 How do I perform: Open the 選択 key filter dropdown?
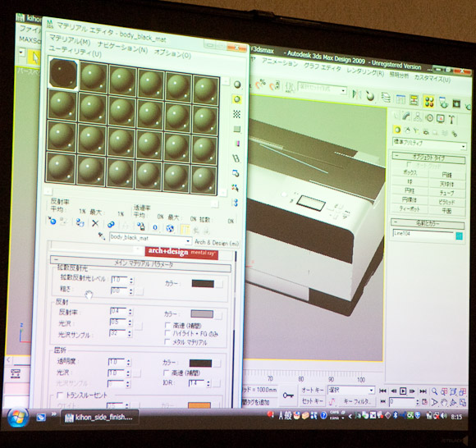click(x=372, y=390)
